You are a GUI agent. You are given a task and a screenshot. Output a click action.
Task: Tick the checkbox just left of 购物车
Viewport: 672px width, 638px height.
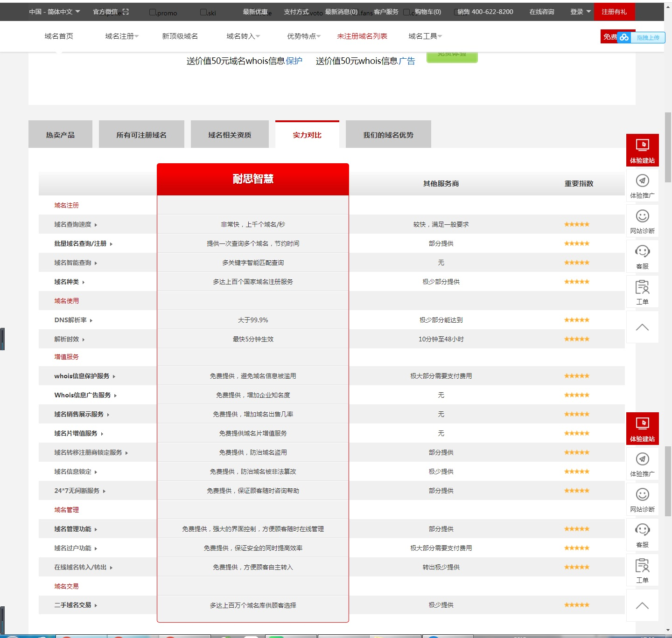[406, 12]
